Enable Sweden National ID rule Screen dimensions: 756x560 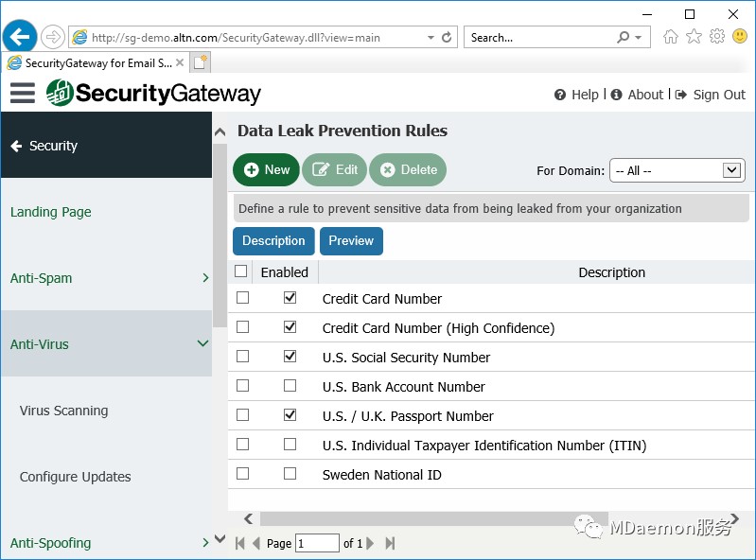[290, 474]
